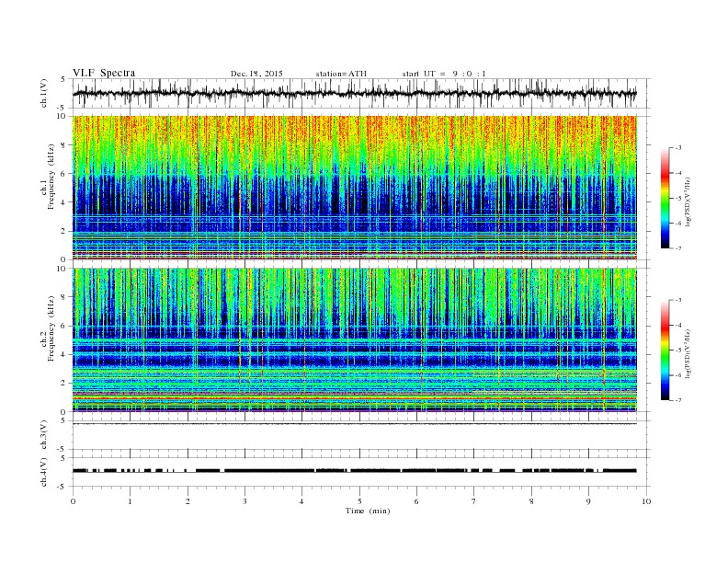Viewport: 728px width, 563px height.
Task: Click the time axis tick label "2"
Action: (x=188, y=501)
